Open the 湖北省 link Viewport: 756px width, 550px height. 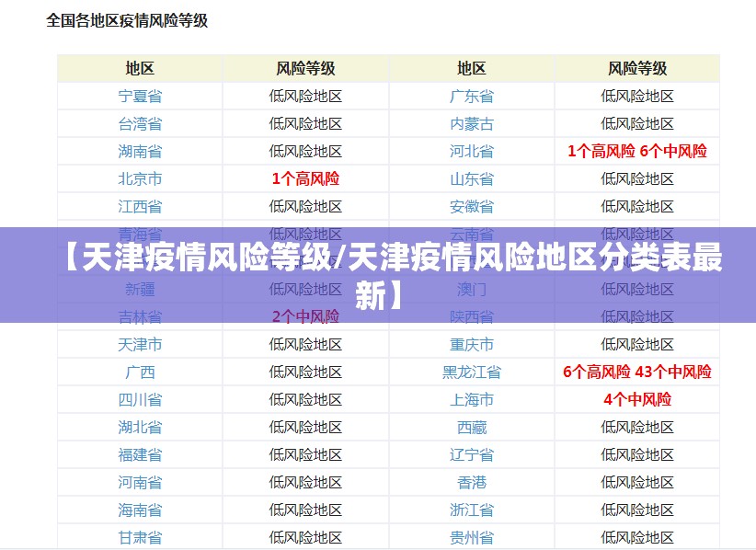point(140,427)
